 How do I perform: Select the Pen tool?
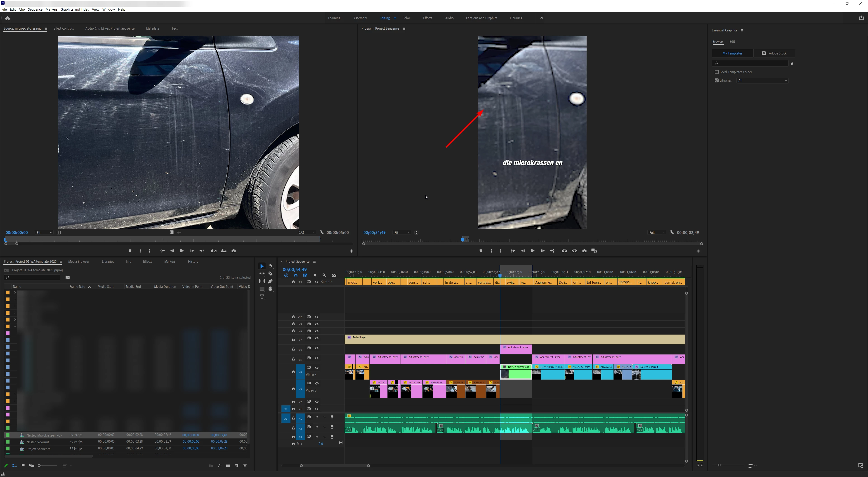coord(270,281)
